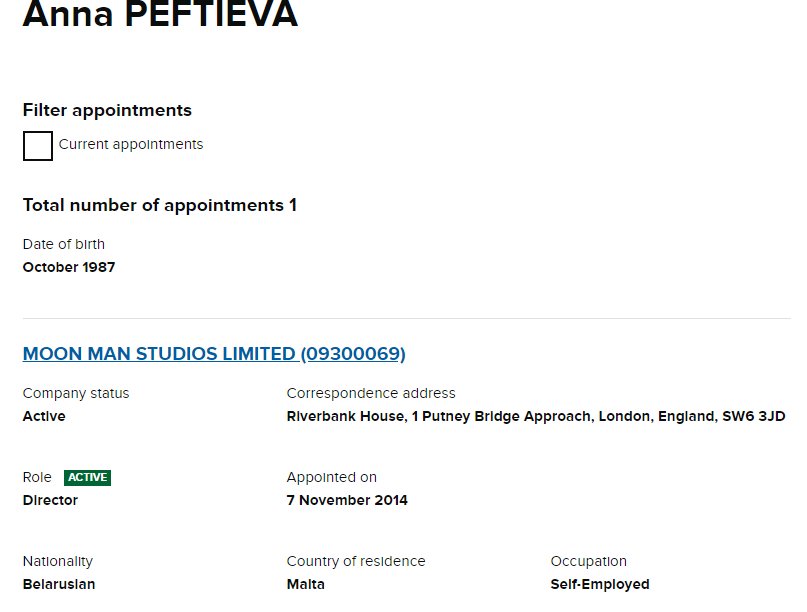Click the "Filter appointments" heading
Viewport: 807px width, 612px height.
(x=107, y=110)
